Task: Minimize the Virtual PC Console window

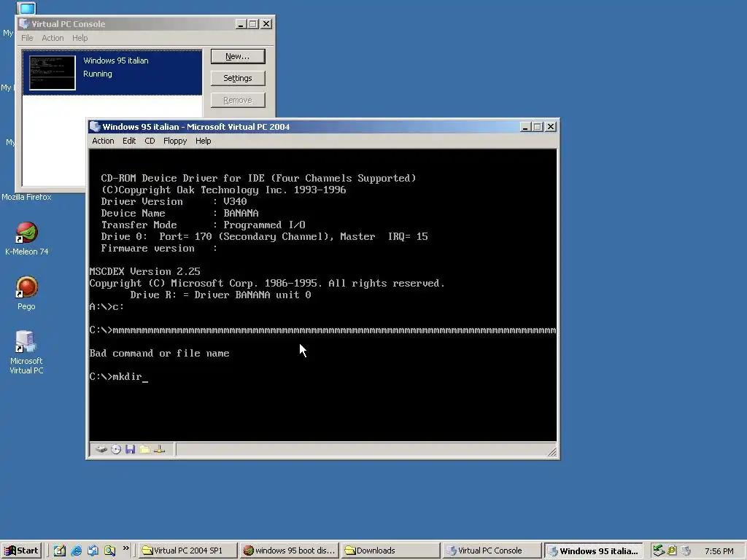Action: (241, 24)
